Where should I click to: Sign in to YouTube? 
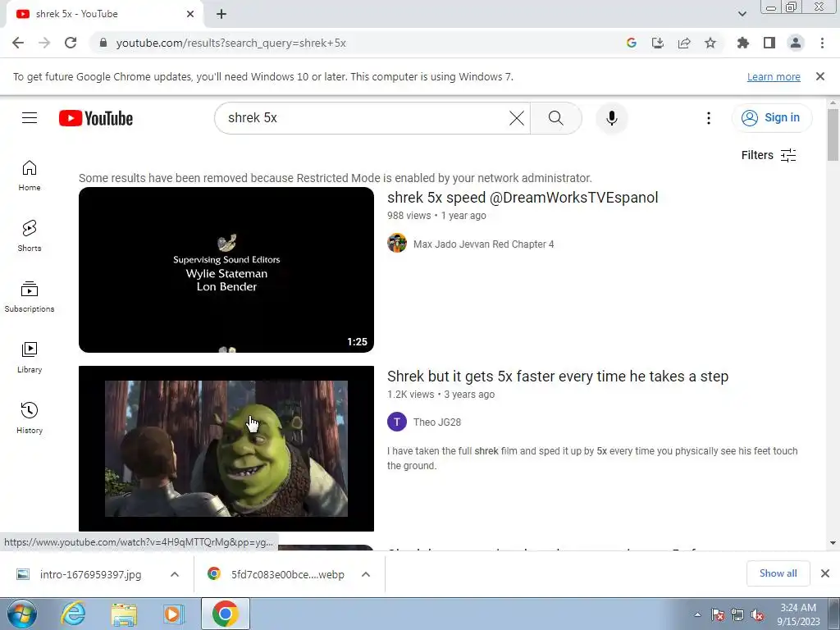tap(772, 118)
